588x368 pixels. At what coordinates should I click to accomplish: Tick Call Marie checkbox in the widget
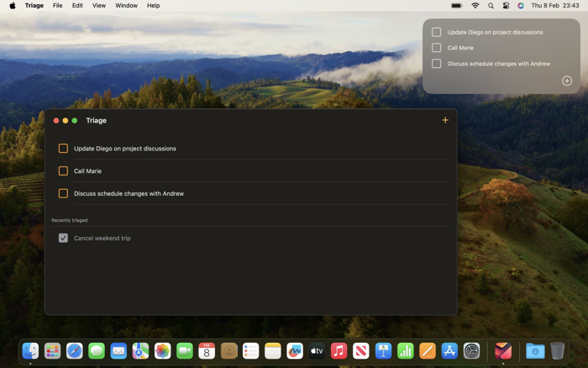click(x=436, y=48)
